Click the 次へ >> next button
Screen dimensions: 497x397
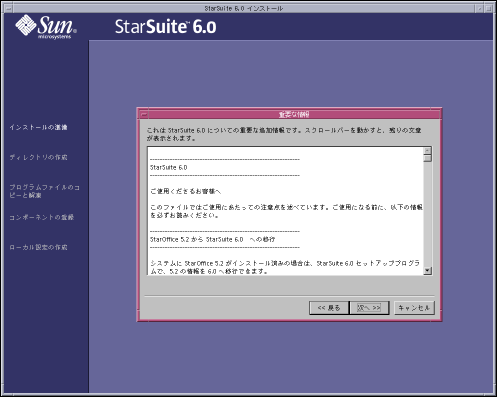(x=369, y=308)
